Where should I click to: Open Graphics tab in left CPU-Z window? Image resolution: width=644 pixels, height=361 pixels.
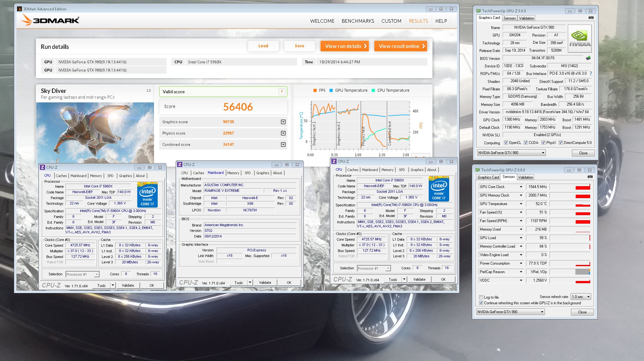tap(125, 176)
